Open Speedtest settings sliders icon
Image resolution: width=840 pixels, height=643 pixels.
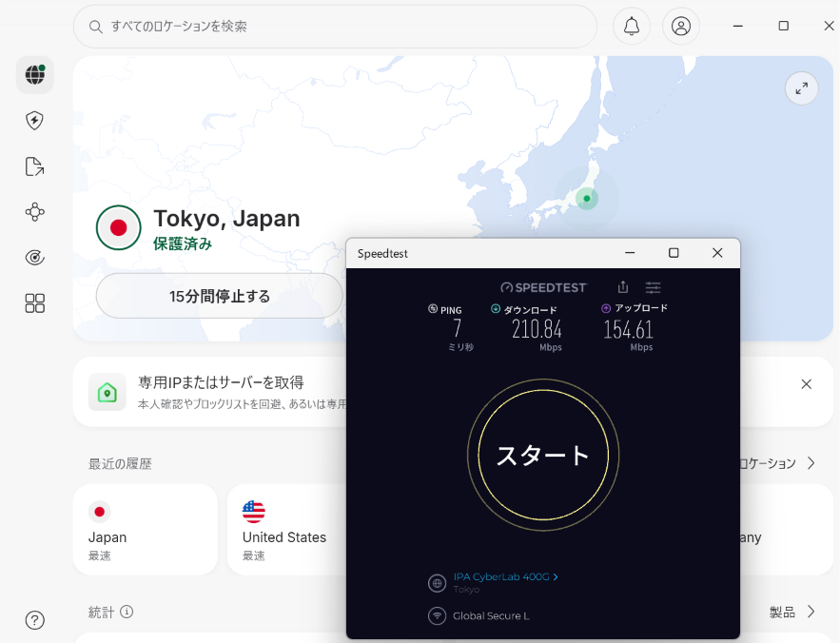[x=653, y=288]
